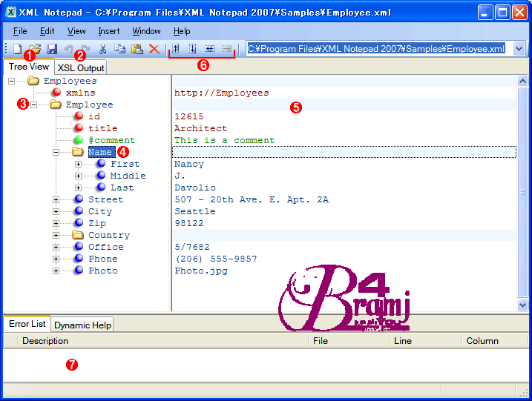The image size is (532, 401).
Task: Open the file path dropdown arrow
Action: [519, 49]
